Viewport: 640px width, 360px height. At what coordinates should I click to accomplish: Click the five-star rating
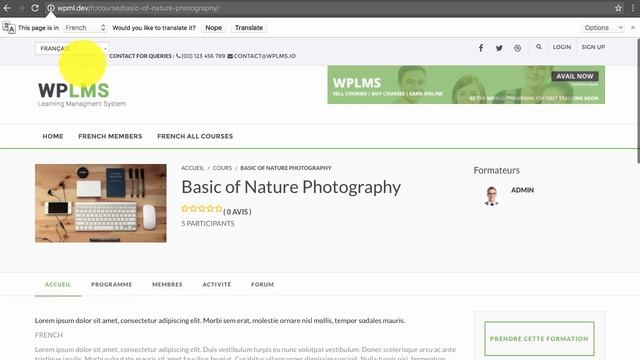click(x=202, y=209)
